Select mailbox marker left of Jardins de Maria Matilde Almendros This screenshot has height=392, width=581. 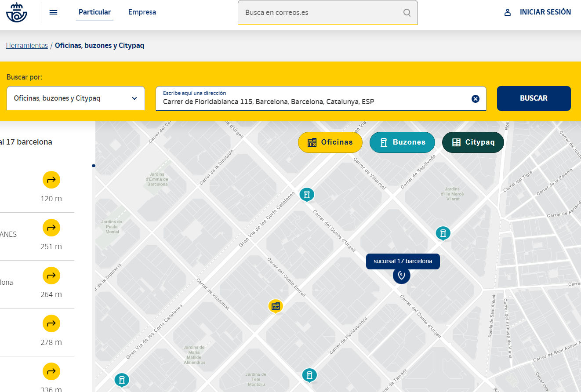122,380
